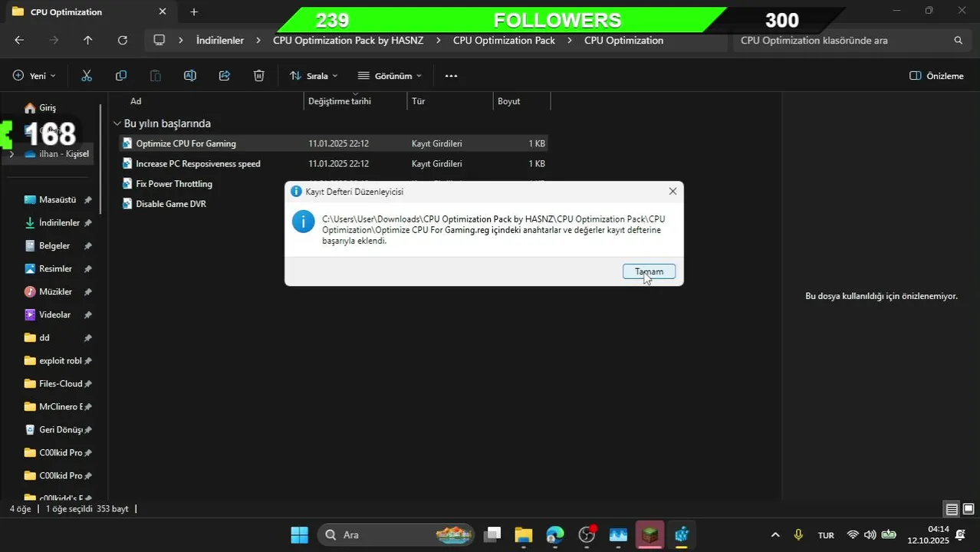The width and height of the screenshot is (980, 552).
Task: Expand the ilhan - Kişisel item
Action: 11,154
